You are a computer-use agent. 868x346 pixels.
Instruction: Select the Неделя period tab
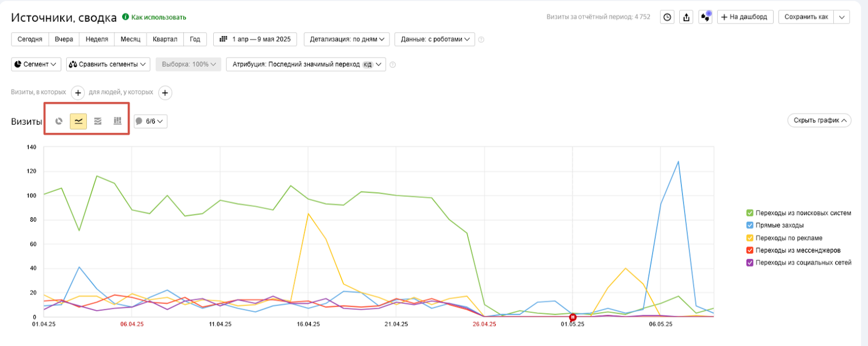97,39
